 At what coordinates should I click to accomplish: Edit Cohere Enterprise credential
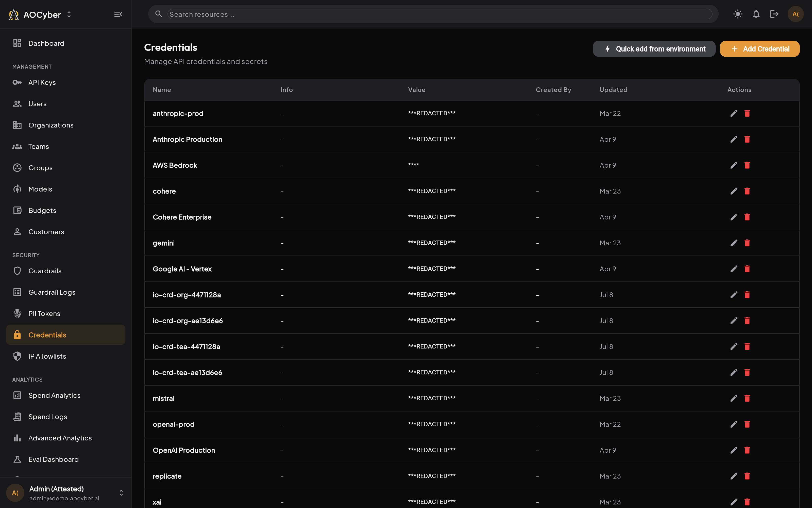coord(734,217)
